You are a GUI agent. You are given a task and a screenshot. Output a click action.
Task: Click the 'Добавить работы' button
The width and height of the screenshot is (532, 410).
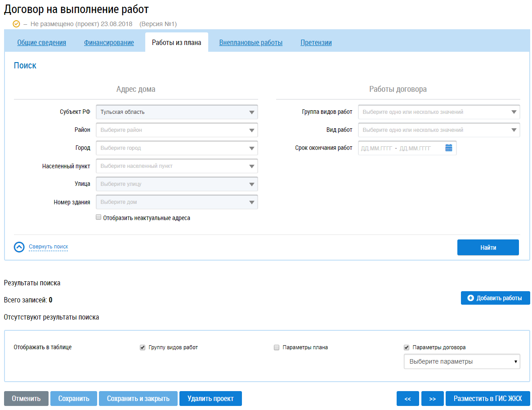[x=495, y=298]
